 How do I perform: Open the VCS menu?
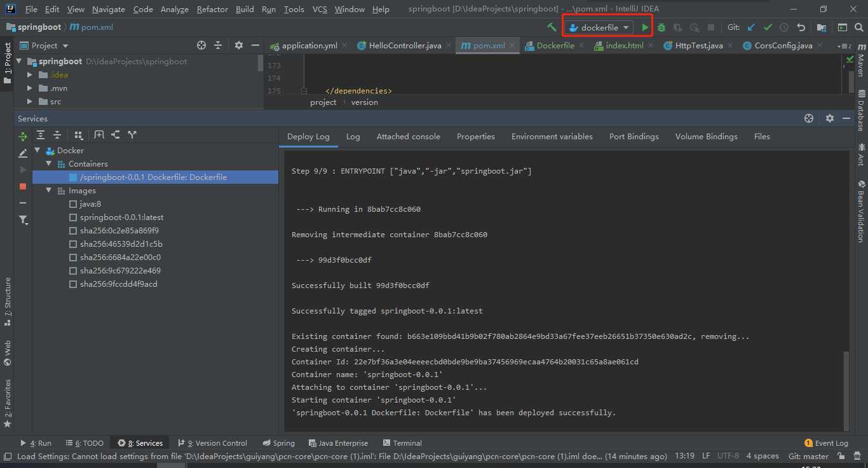pyautogui.click(x=320, y=10)
